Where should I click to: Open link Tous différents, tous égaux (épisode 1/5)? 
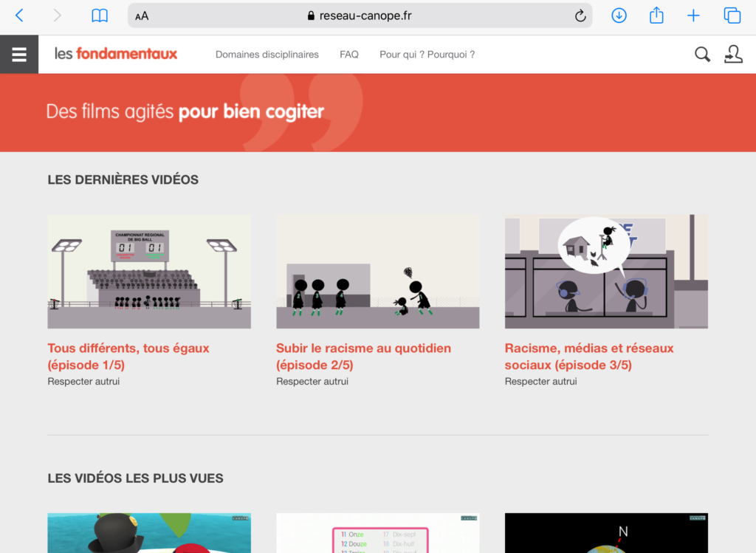tap(128, 357)
